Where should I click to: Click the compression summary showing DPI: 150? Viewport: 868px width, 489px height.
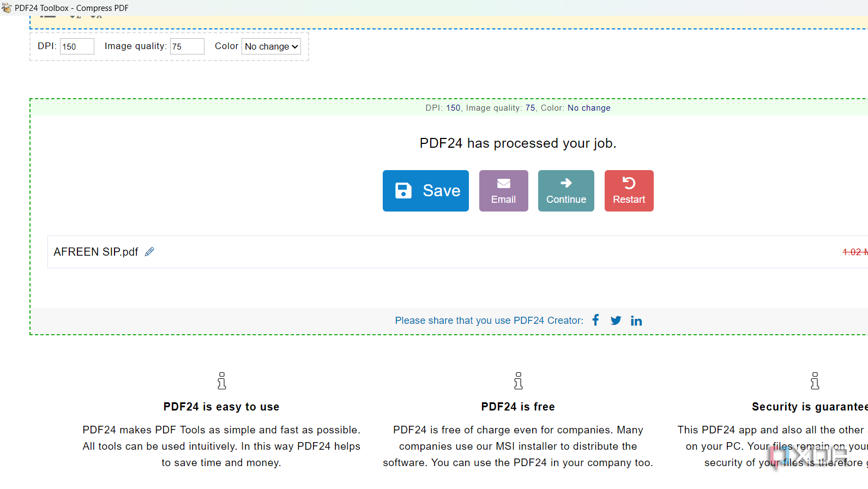518,108
